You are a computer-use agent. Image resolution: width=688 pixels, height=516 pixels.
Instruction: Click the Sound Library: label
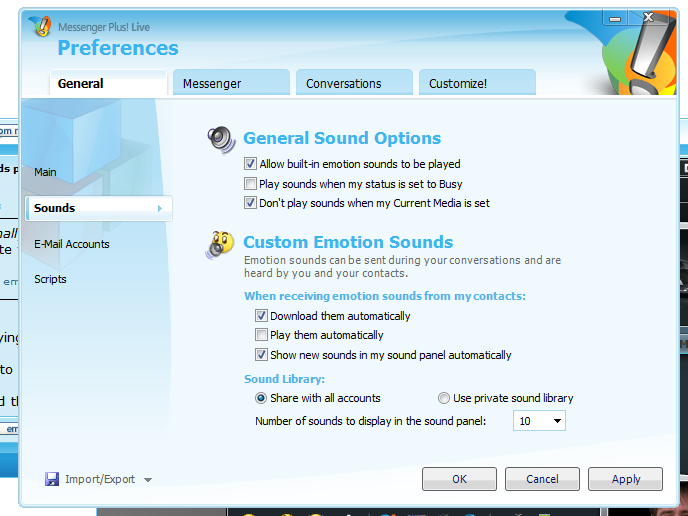[284, 379]
